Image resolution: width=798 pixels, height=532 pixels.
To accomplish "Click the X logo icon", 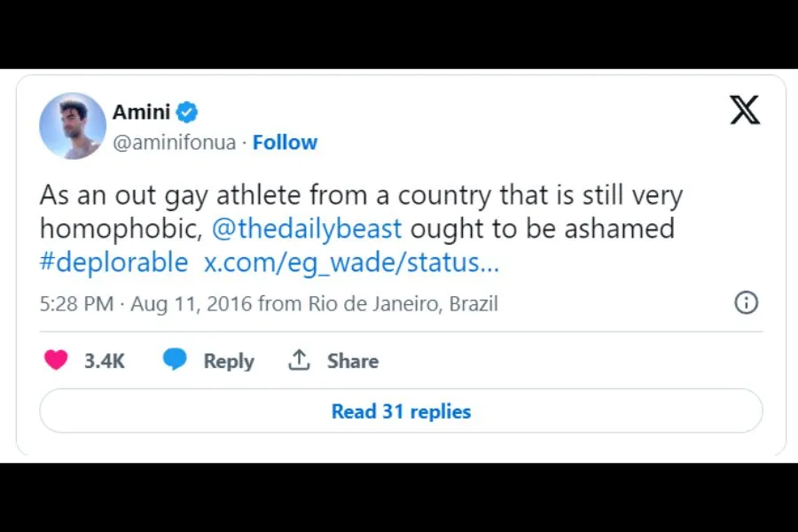I will pos(745,110).
